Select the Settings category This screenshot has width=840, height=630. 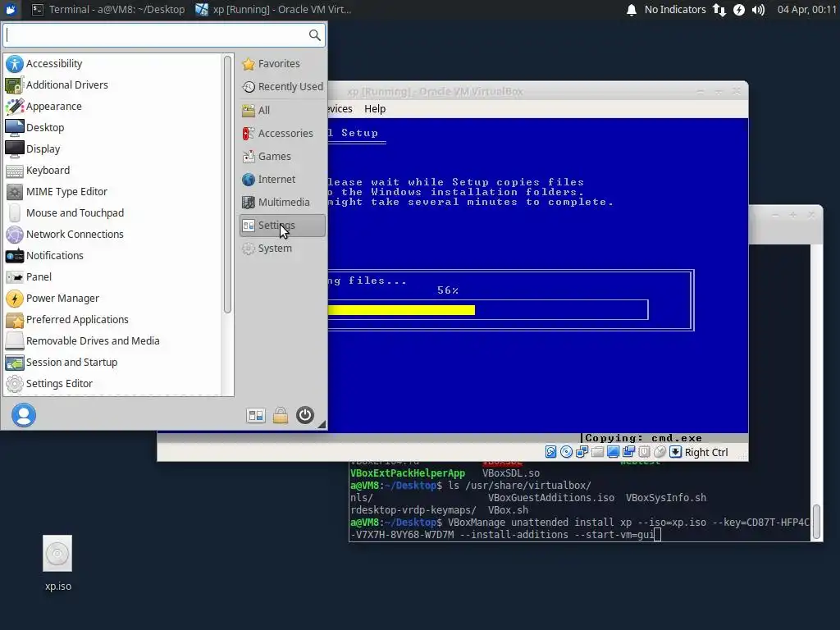point(282,226)
